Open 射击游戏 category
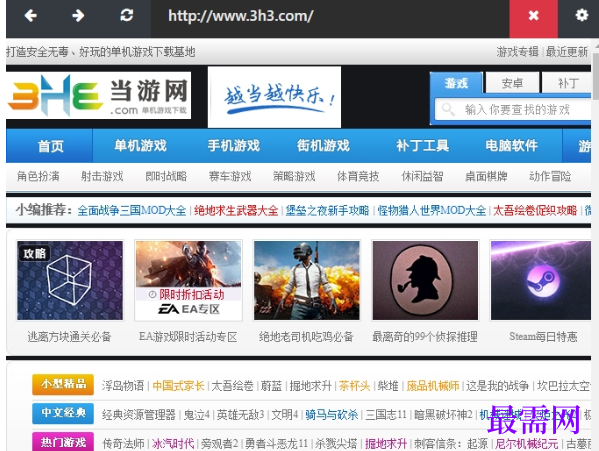This screenshot has width=599, height=451. coord(102,176)
